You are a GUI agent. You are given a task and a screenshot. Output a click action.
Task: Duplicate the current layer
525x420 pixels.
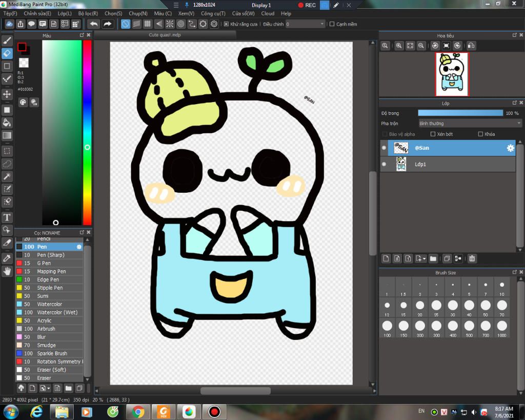447,258
